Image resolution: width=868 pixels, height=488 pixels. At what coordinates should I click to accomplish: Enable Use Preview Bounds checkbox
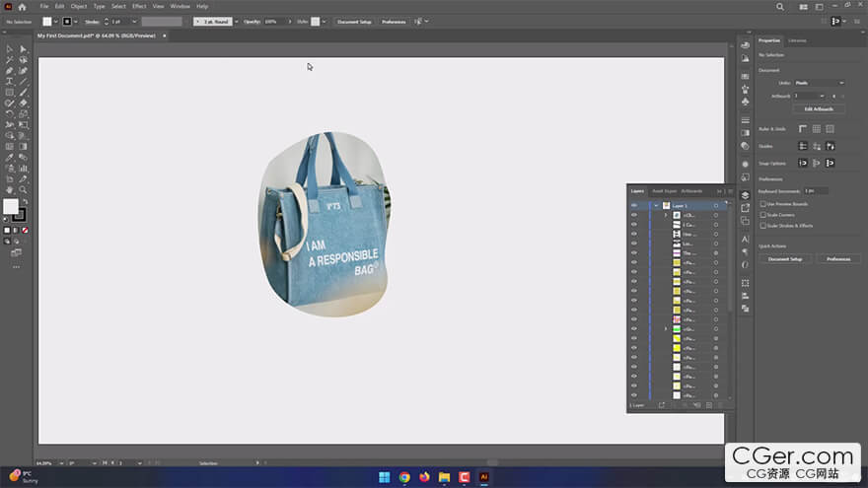[762, 204]
